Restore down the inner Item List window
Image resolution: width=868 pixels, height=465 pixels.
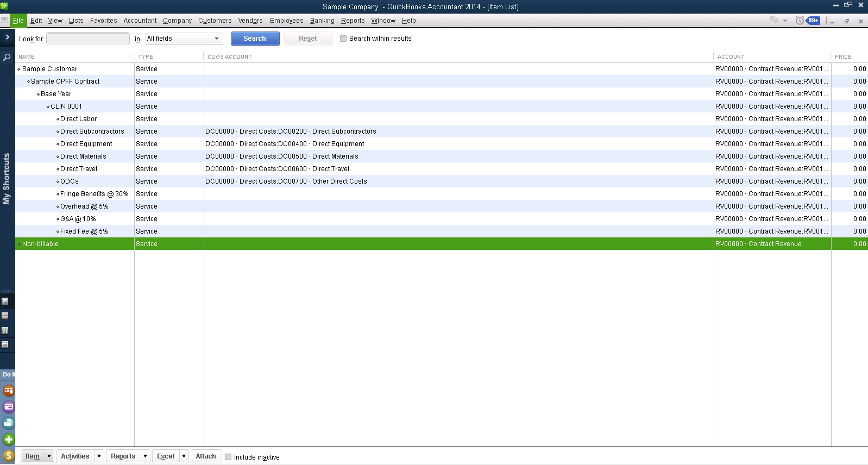pos(846,21)
